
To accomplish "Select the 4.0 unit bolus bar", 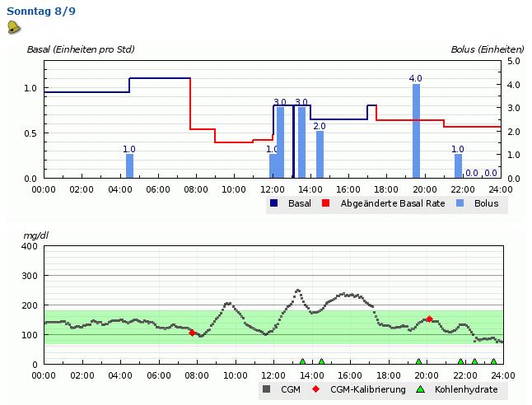I will 416,130.
